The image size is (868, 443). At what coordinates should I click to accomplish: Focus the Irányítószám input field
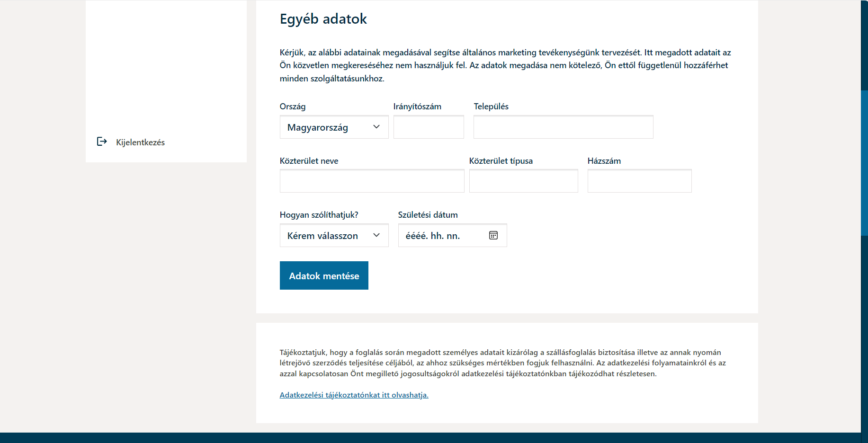pyautogui.click(x=429, y=127)
